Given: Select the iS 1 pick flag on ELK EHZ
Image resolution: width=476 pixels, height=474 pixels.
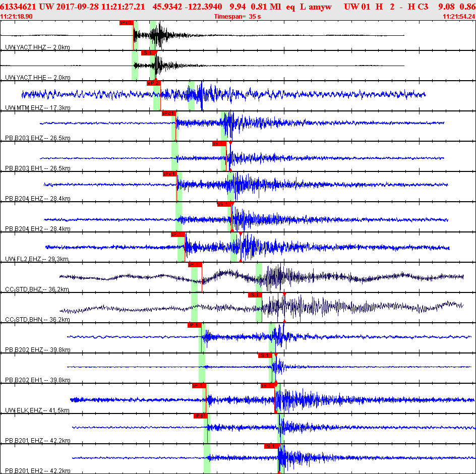Looking at the screenshot, I should (268, 386).
